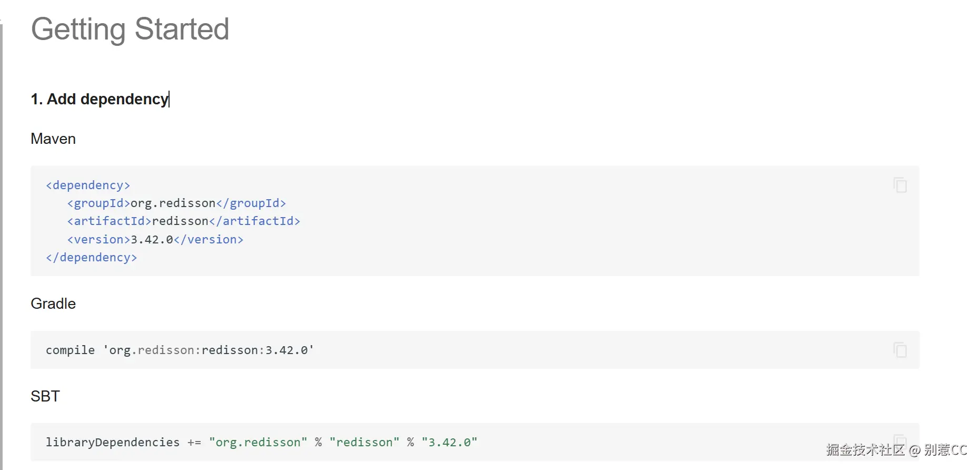Click the compile keyword in Gradle snippet
This screenshot has width=980, height=470.
[x=71, y=350]
